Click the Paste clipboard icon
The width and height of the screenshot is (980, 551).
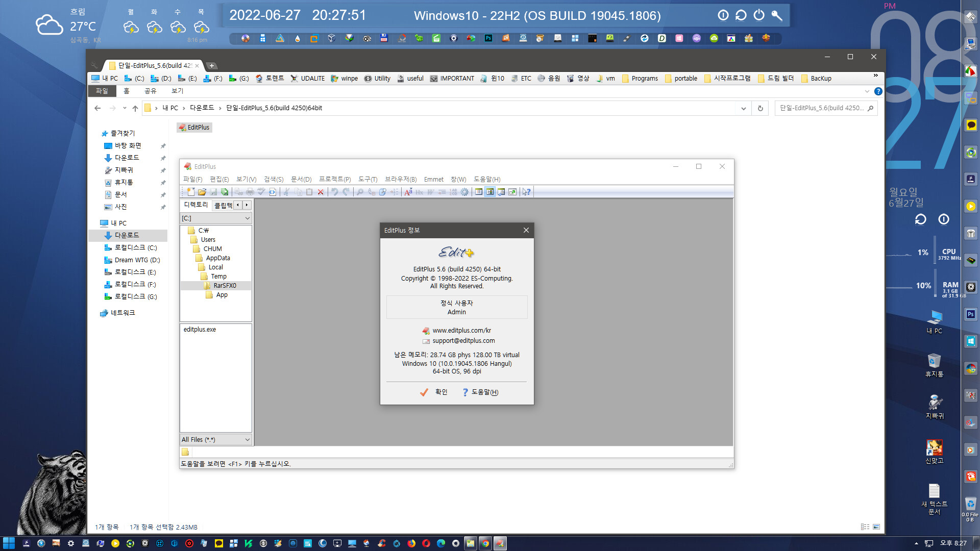click(x=309, y=192)
